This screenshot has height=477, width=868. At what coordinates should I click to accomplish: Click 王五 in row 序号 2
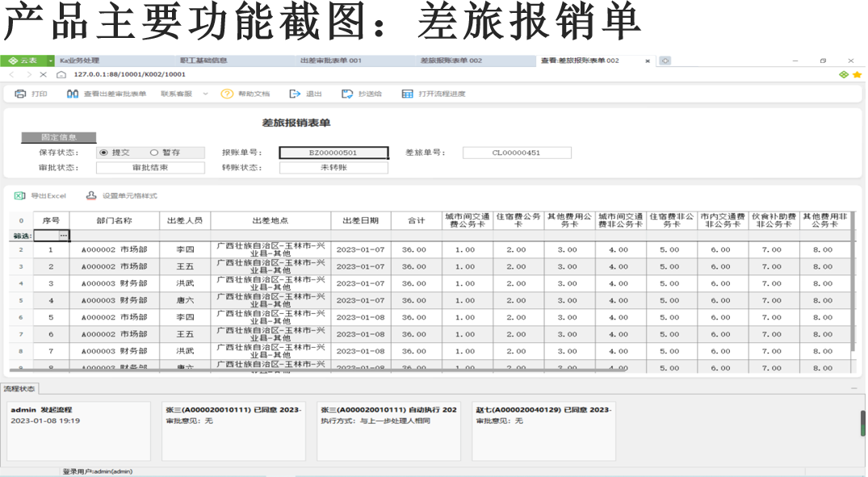[185, 266]
